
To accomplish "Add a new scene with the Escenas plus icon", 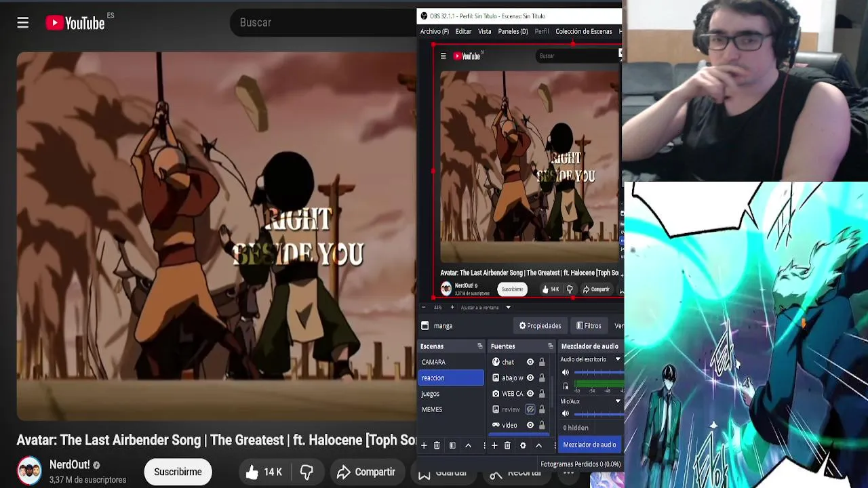I will pyautogui.click(x=424, y=445).
